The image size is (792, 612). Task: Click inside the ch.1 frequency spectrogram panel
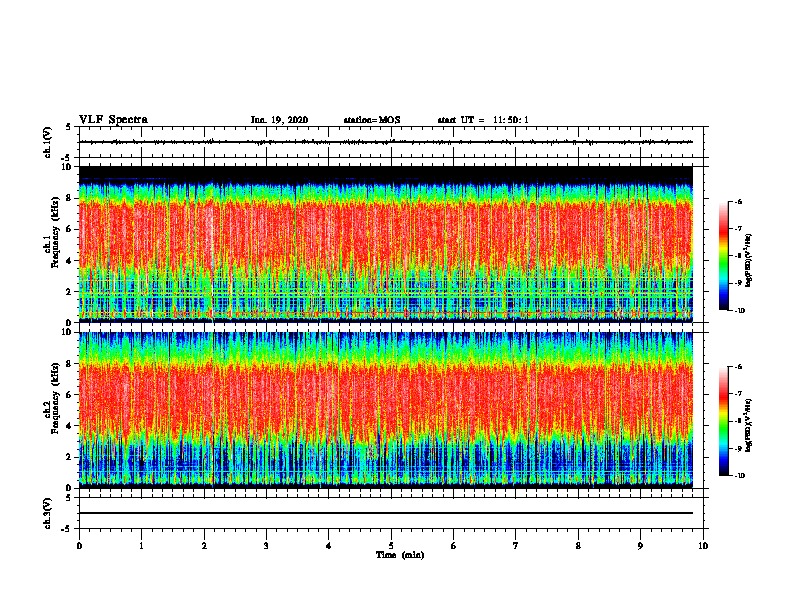pyautogui.click(x=386, y=244)
